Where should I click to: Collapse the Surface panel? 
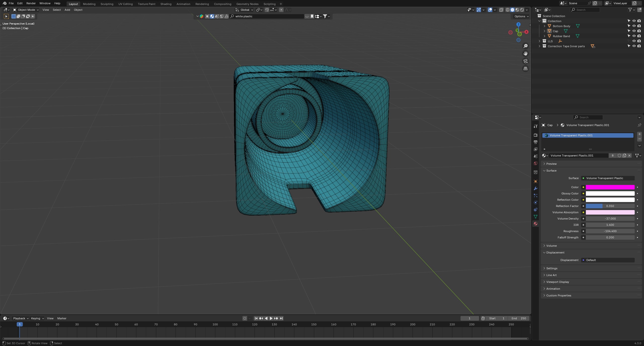pos(551,171)
